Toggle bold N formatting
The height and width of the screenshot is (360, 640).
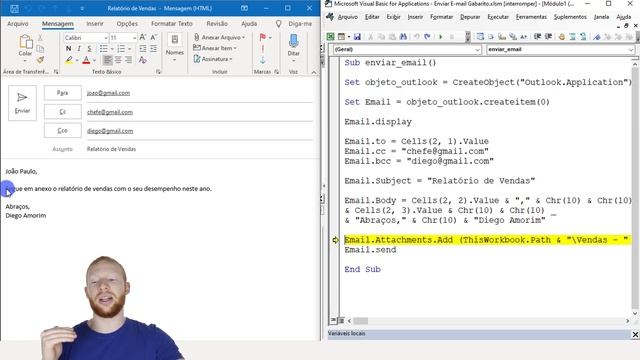[x=68, y=49]
